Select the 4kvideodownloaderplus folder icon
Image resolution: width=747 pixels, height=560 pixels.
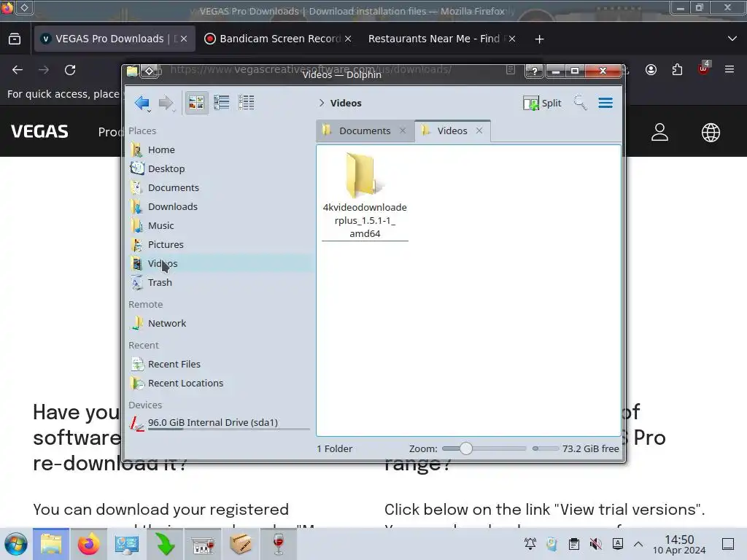365,175
